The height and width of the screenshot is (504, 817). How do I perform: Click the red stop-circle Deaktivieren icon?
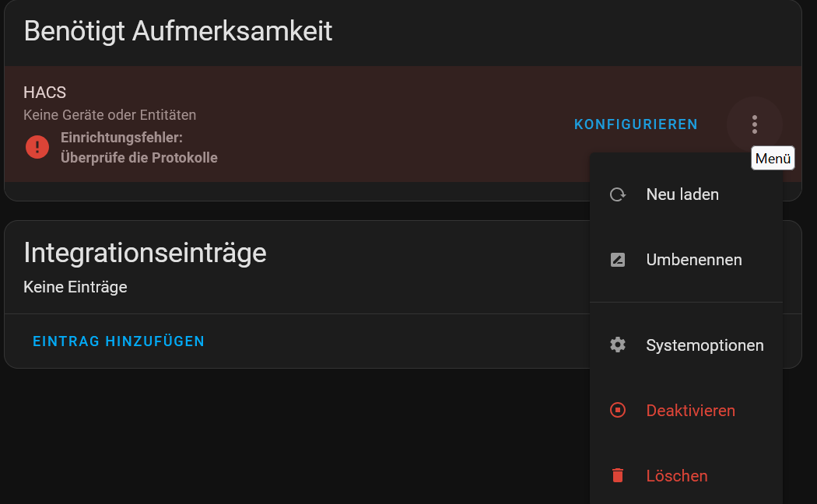618,411
